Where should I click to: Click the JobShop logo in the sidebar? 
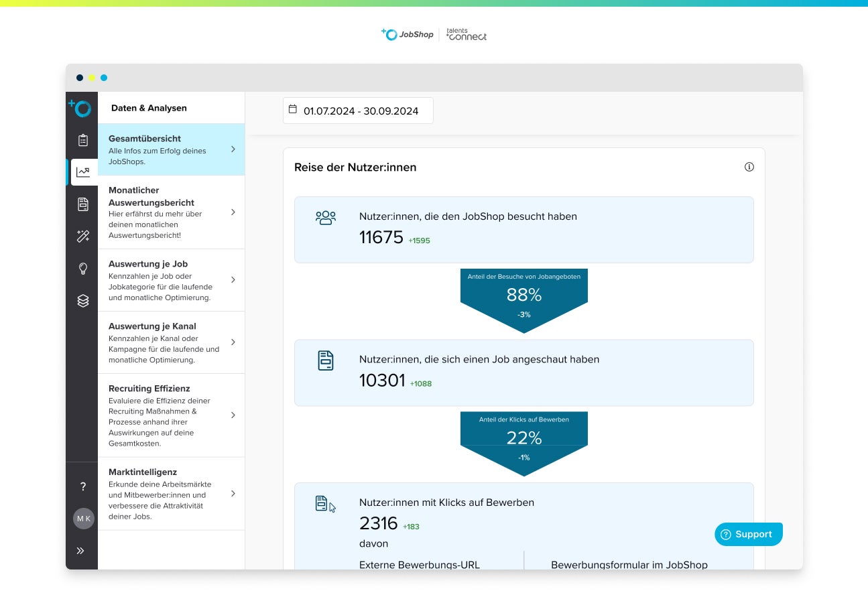[81, 107]
